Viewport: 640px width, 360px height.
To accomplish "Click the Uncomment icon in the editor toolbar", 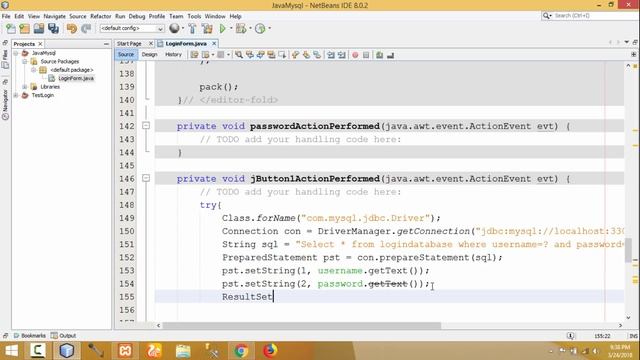I will (390, 55).
